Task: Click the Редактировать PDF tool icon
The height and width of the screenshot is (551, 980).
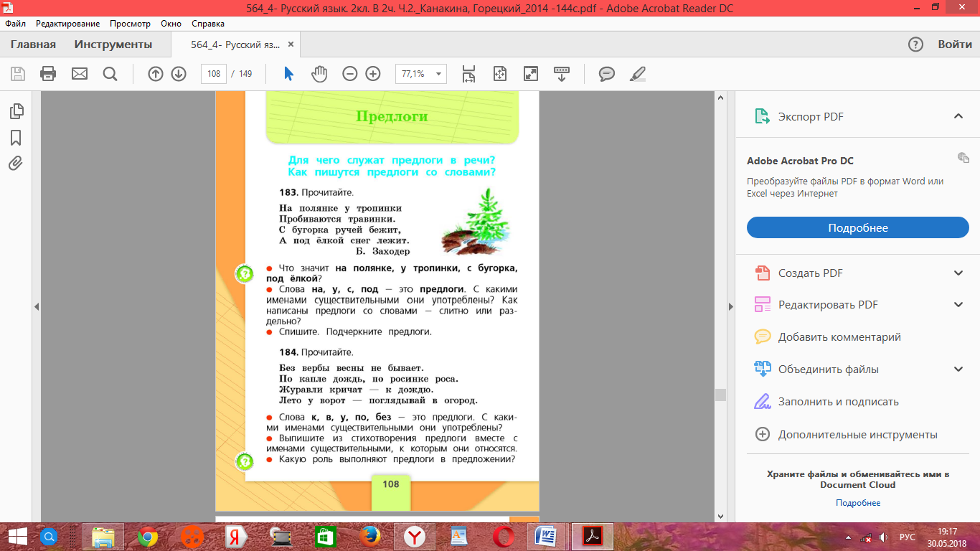Action: point(762,304)
